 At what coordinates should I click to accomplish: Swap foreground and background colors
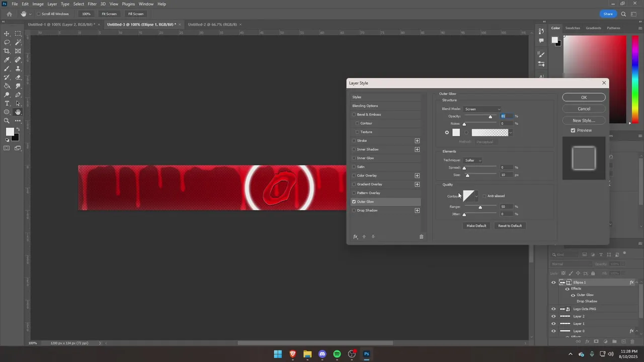18,130
